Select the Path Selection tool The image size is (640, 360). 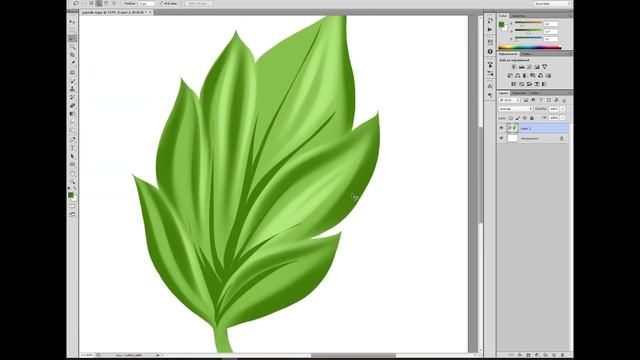72,156
